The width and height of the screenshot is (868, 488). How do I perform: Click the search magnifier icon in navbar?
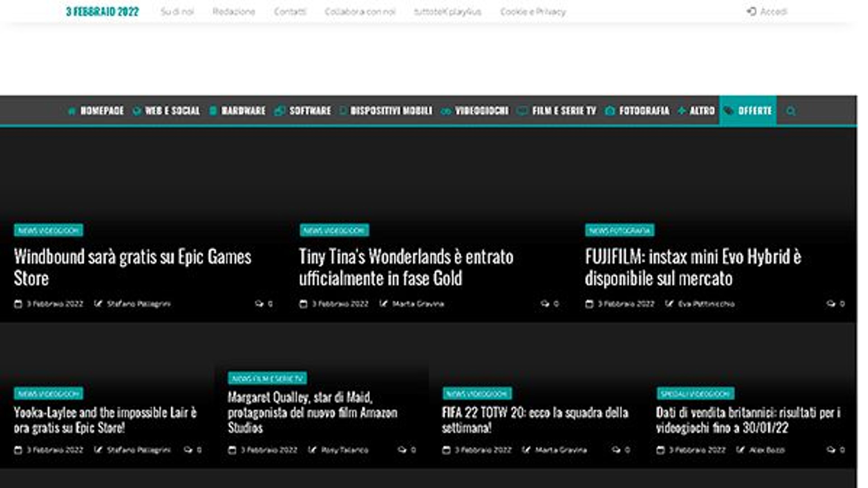point(790,111)
